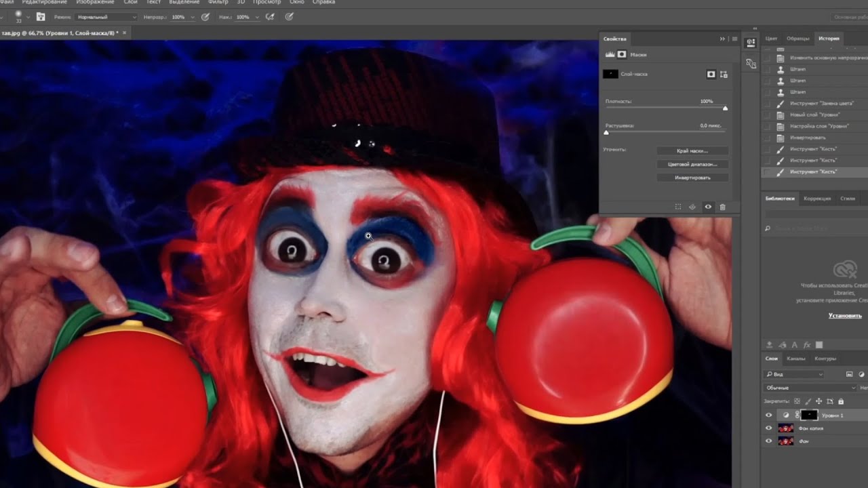Click the library fx layer style icon
The width and height of the screenshot is (868, 488).
click(x=806, y=345)
